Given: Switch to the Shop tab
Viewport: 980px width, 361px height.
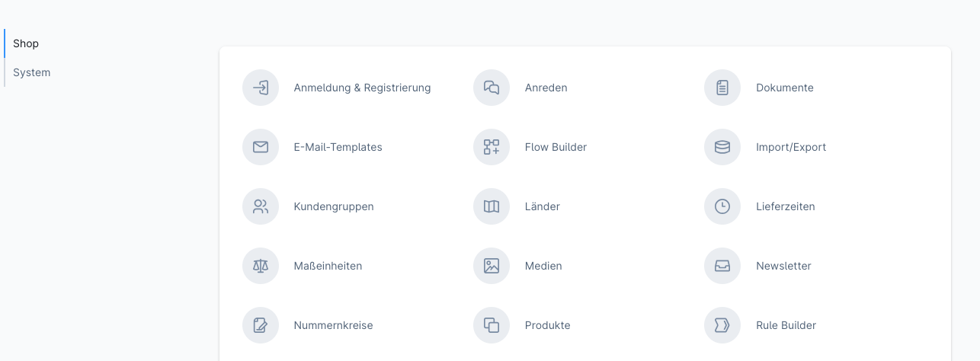Looking at the screenshot, I should (26, 43).
